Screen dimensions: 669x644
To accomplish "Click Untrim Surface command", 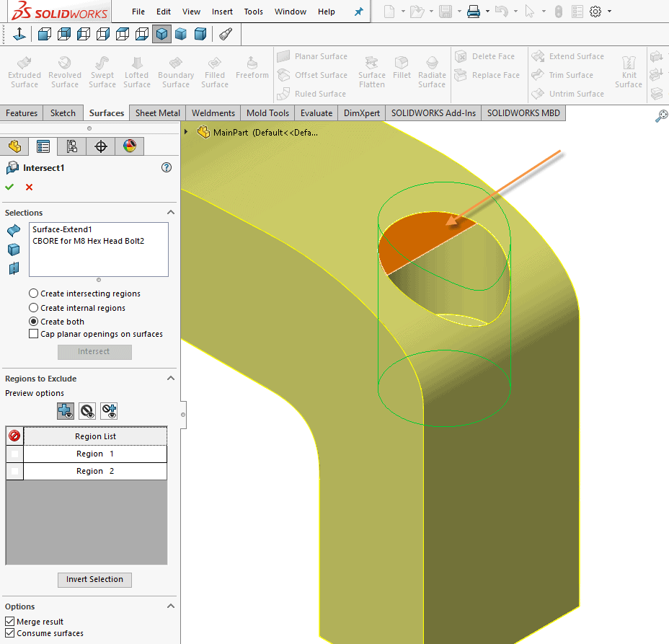I will 568,94.
